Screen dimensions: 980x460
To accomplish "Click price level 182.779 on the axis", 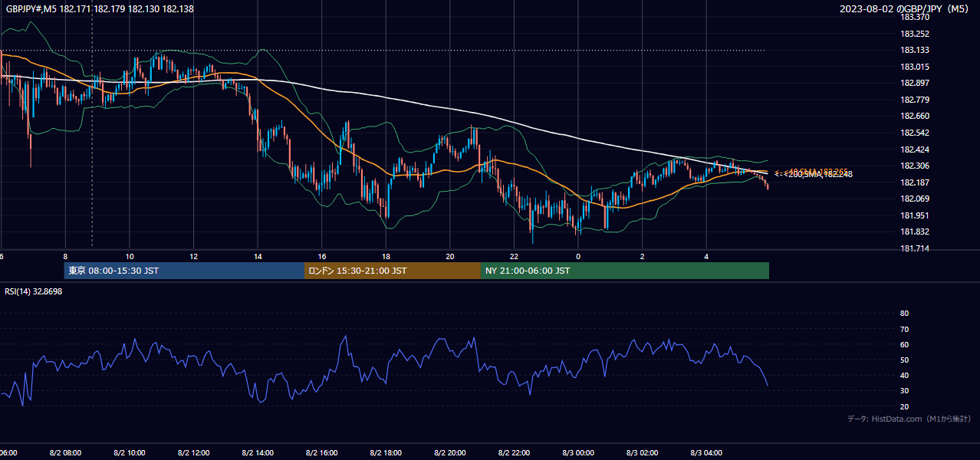I will coord(914,100).
